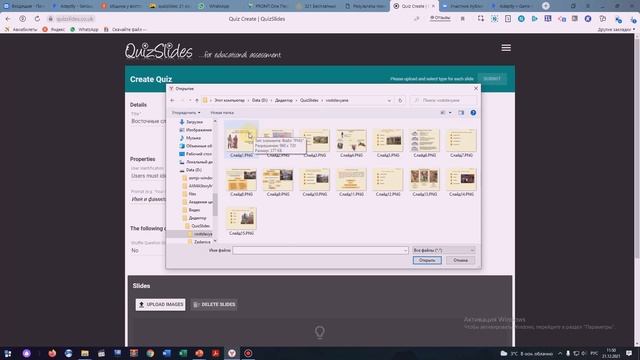Go up one folder level in dialog
The width and height of the screenshot is (640, 360).
coord(197,100)
